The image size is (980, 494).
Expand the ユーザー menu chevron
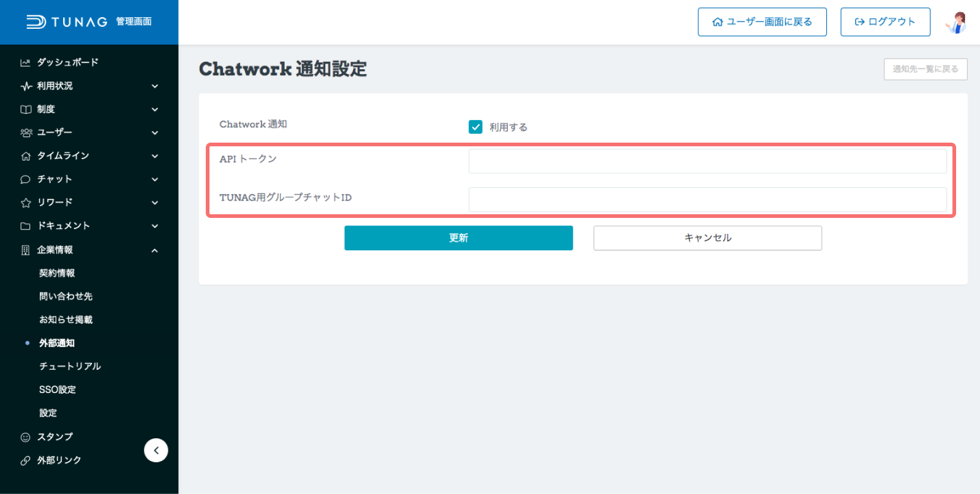[x=155, y=133]
